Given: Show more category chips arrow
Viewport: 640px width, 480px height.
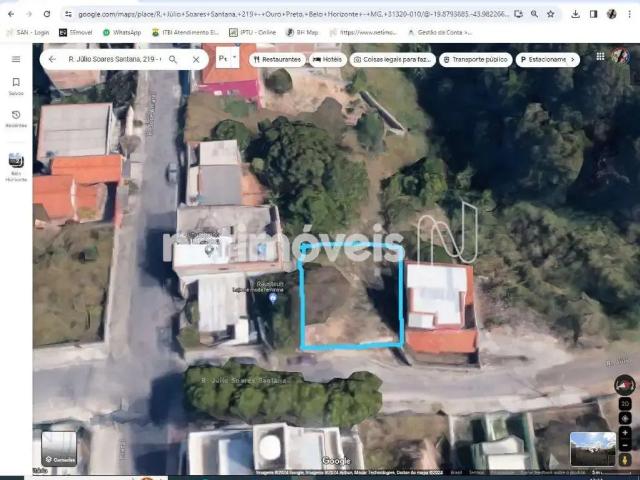Looking at the screenshot, I should 573,60.
